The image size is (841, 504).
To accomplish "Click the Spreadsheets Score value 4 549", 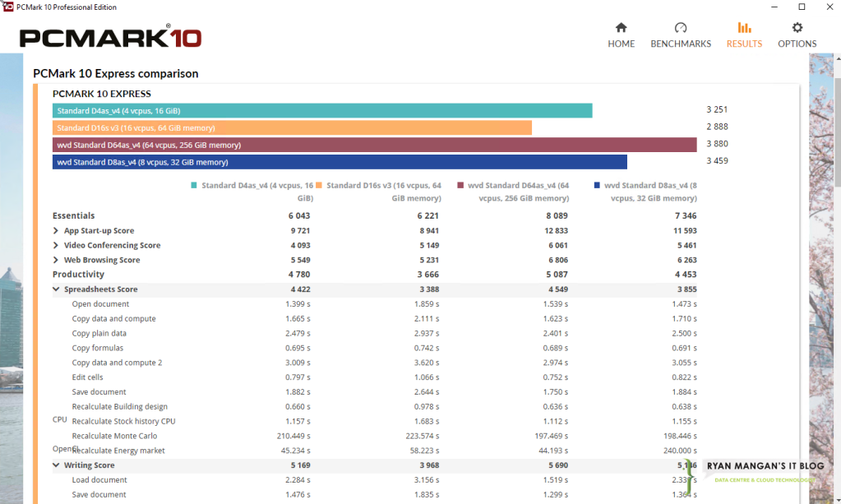I will tap(558, 289).
